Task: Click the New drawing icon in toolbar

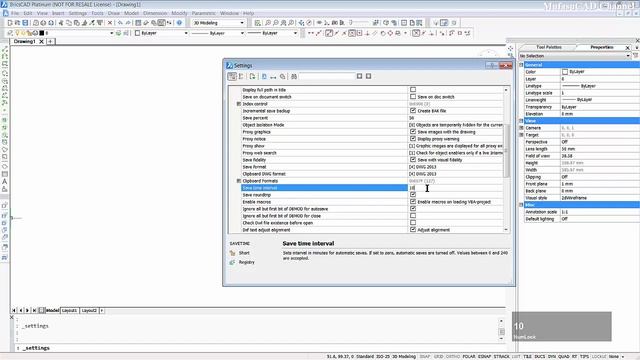Action: coord(10,23)
